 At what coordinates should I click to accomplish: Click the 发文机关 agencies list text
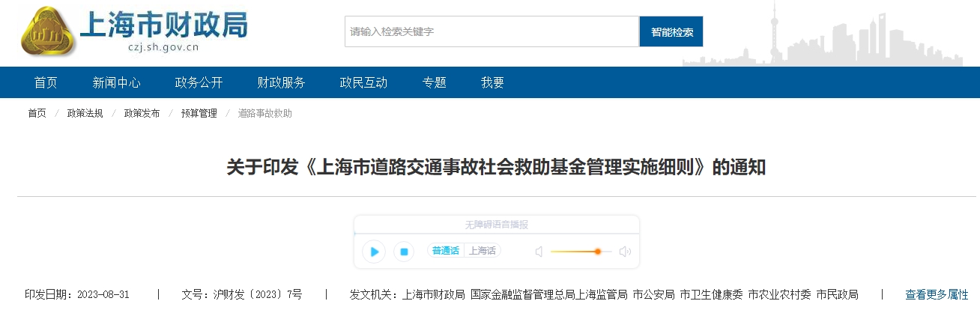point(604,294)
